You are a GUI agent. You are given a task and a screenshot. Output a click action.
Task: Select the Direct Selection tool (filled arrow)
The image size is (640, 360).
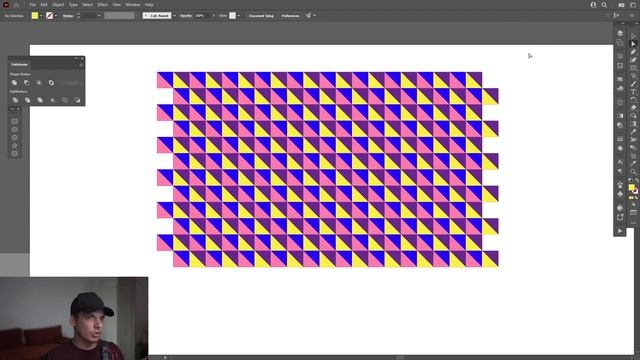click(633, 44)
